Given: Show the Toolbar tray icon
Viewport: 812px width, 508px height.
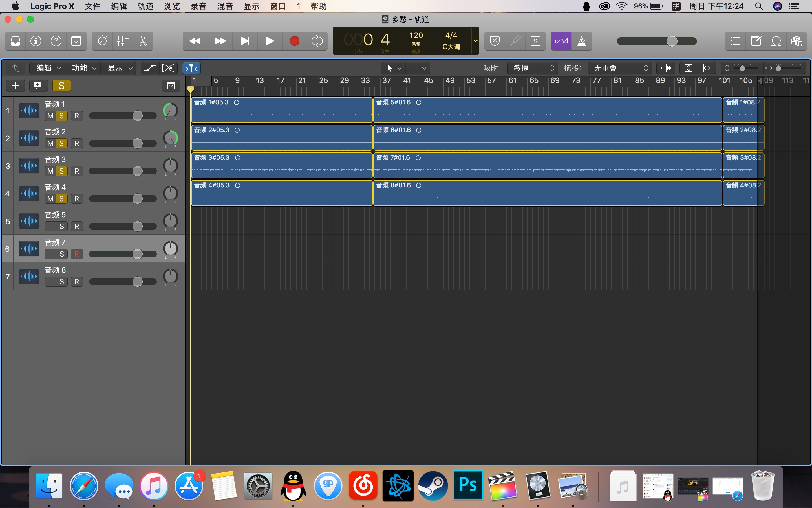Looking at the screenshot, I should tap(76, 41).
